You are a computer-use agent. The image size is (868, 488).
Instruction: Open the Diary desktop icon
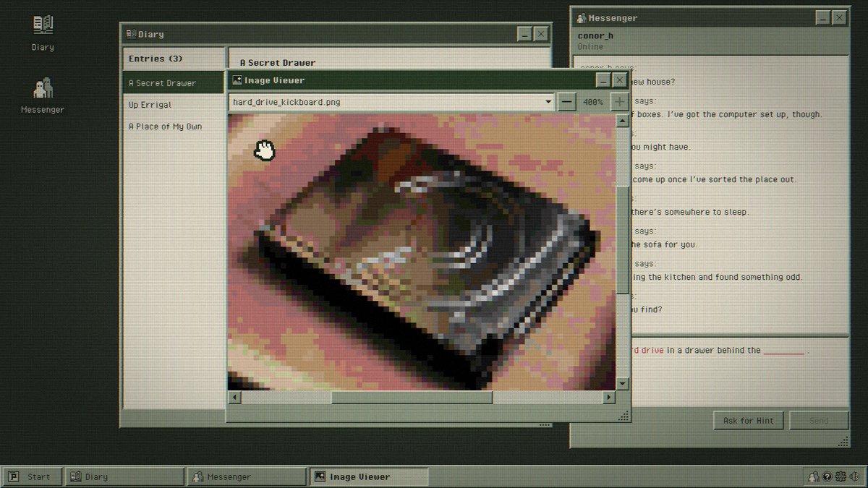[43, 33]
